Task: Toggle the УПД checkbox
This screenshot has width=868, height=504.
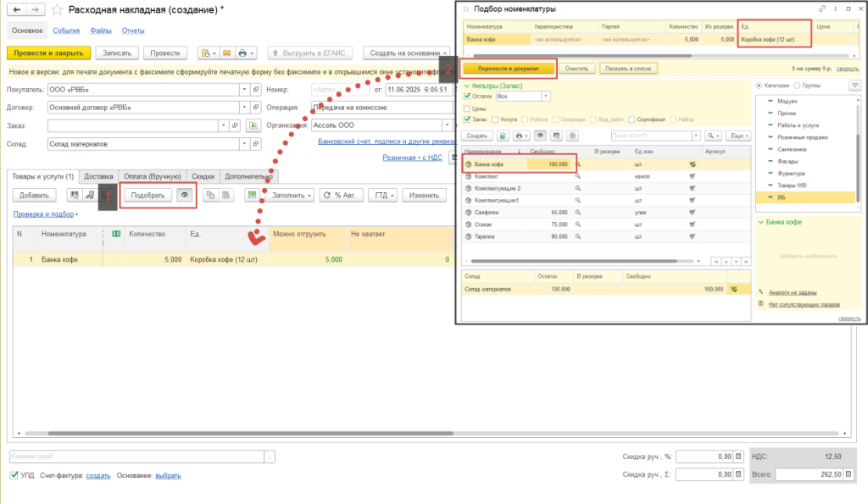Action: 14,476
